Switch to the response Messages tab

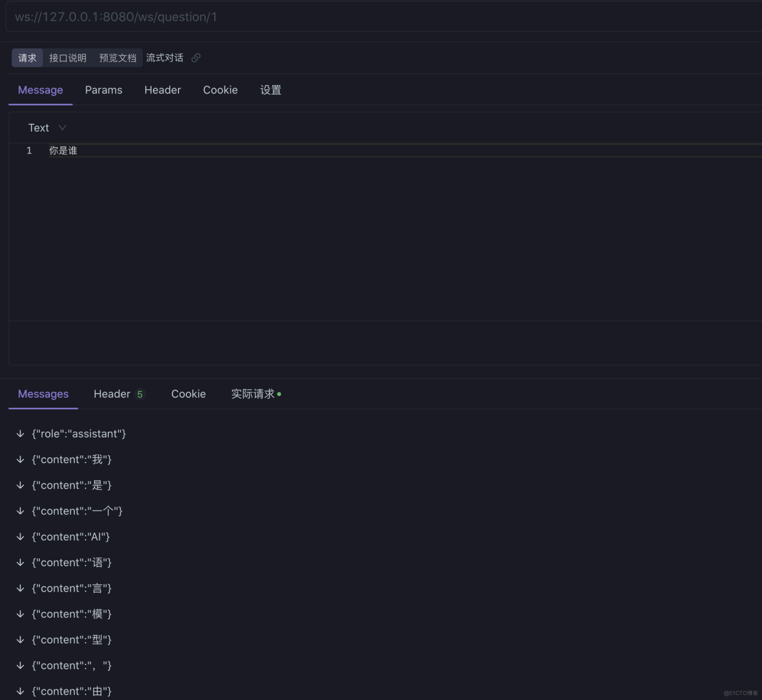pos(43,394)
